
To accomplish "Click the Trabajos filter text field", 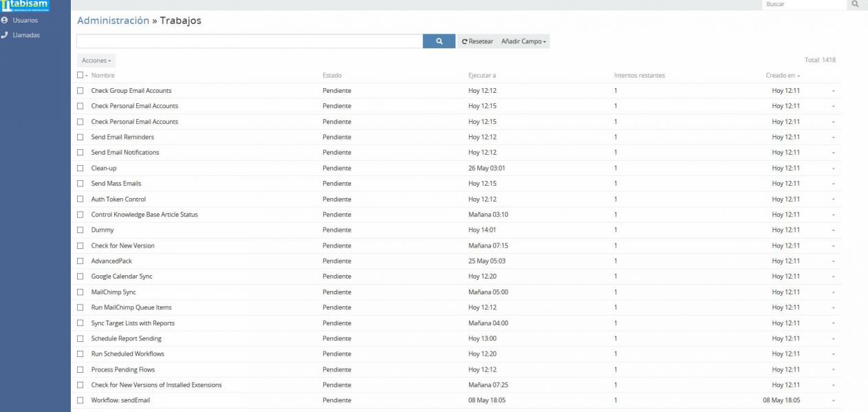I will click(249, 41).
